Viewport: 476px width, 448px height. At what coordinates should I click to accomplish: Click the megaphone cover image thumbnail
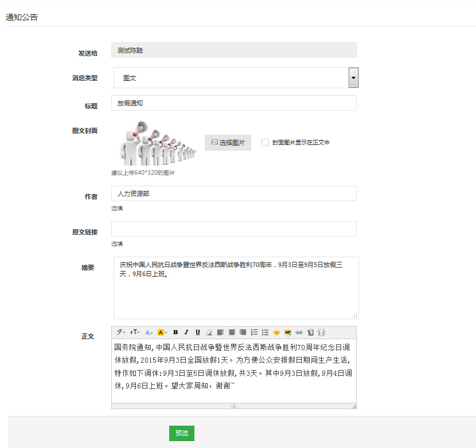pyautogui.click(x=157, y=143)
